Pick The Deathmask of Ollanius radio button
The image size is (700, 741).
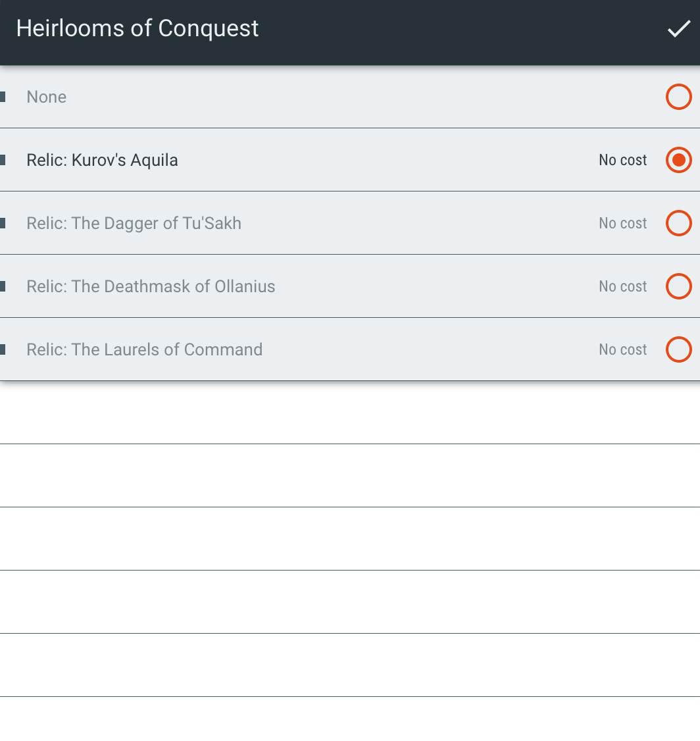tap(679, 286)
